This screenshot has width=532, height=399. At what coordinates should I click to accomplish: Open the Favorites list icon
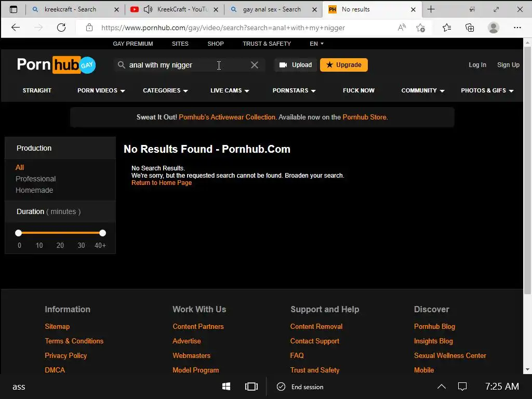click(447, 28)
